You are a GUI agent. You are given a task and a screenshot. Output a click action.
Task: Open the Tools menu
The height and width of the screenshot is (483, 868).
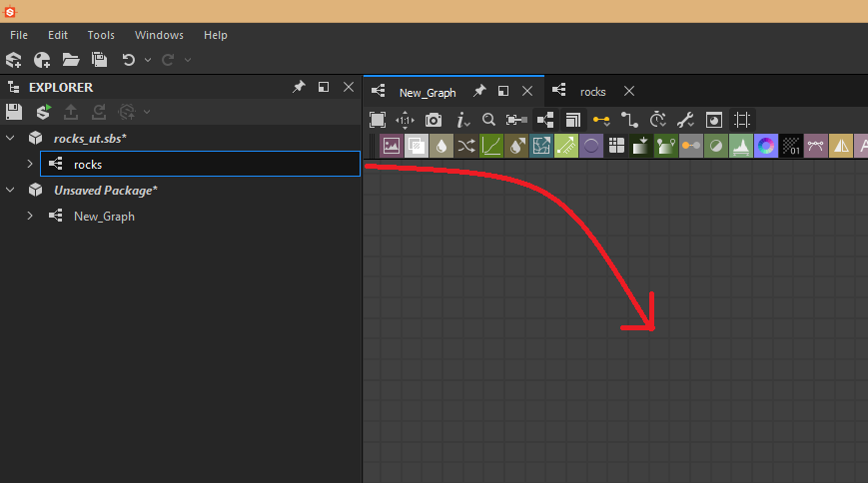[x=101, y=35]
